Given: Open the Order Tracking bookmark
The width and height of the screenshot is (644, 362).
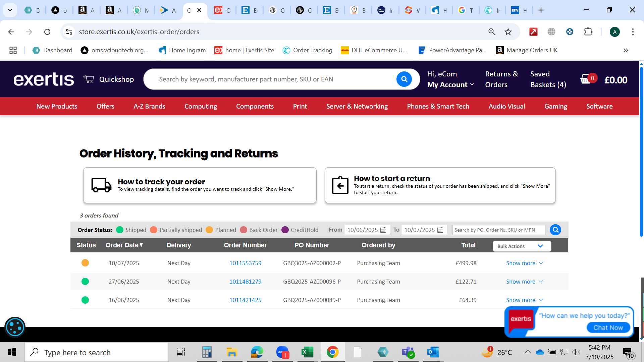Looking at the screenshot, I should pos(308,50).
